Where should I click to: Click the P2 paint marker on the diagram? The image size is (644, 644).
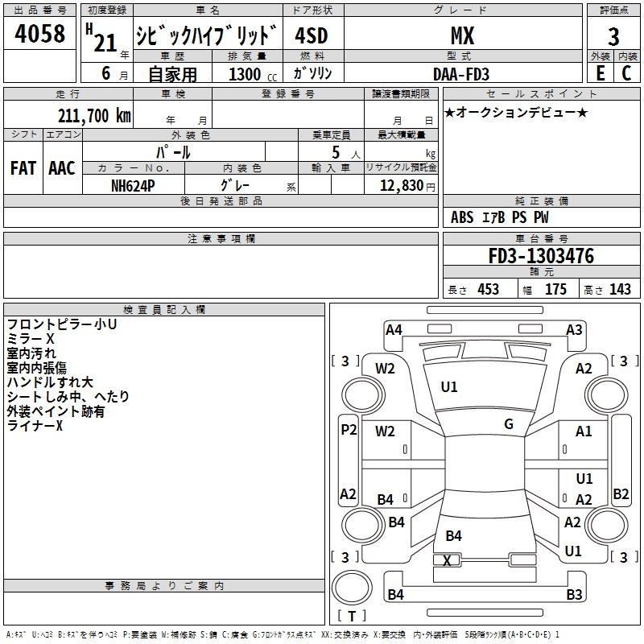(x=349, y=430)
